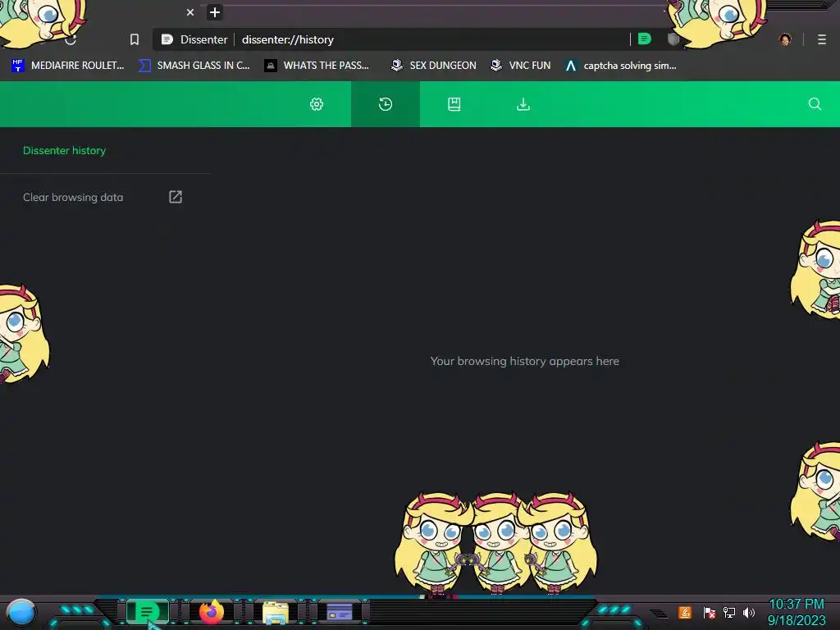Click the bookmark page icon

pyautogui.click(x=135, y=39)
